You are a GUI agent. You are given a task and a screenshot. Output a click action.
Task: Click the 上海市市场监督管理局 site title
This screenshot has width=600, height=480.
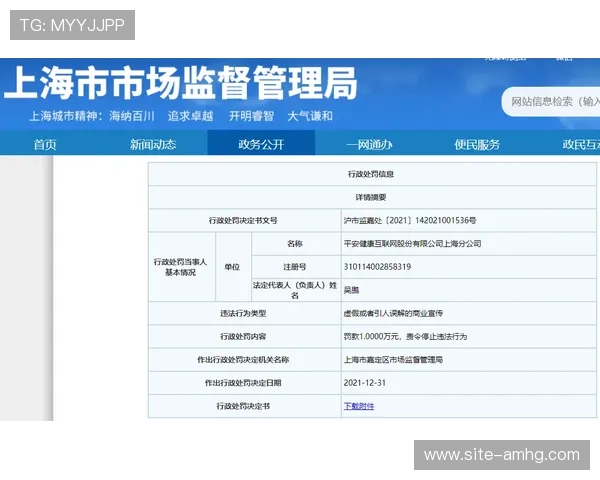pyautogui.click(x=180, y=83)
